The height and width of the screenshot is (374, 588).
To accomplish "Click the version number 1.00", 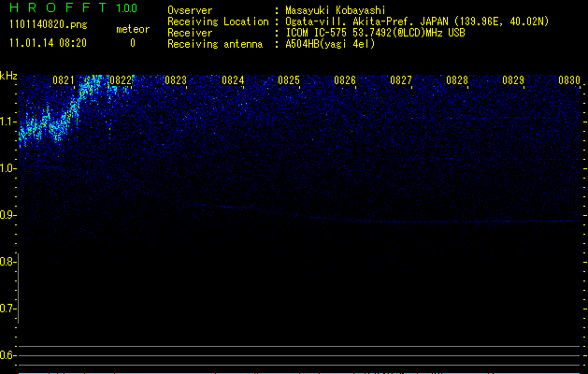I will [126, 8].
